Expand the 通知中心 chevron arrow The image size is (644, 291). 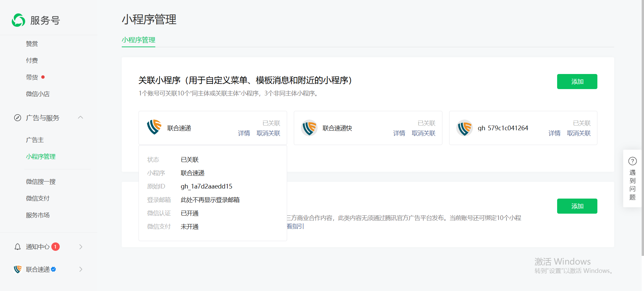(80, 247)
